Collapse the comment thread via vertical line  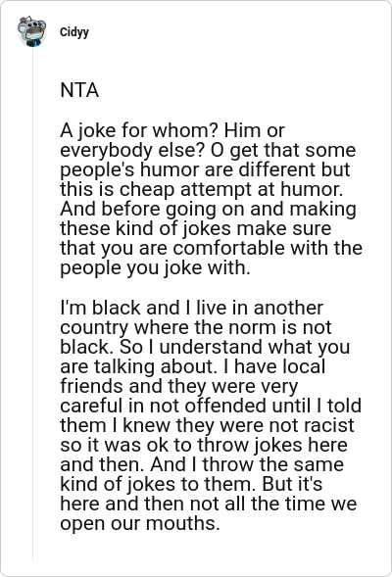(x=32, y=304)
